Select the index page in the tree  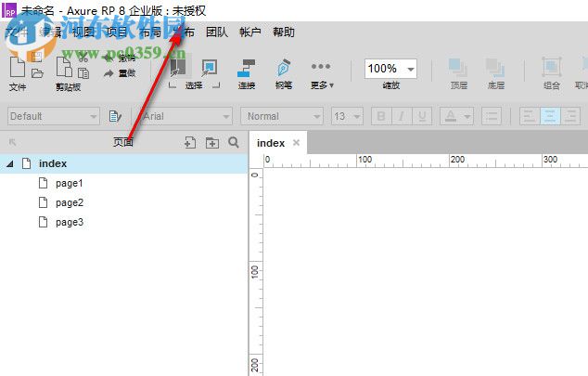[123, 163]
